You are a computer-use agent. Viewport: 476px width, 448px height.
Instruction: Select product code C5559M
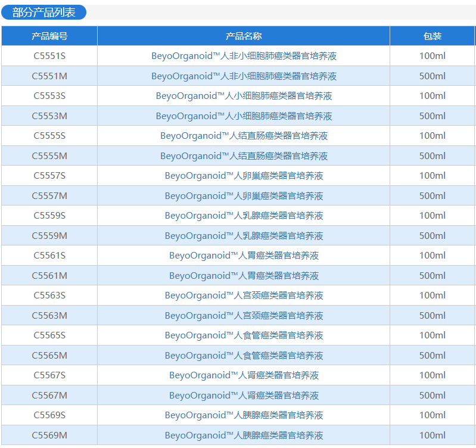pyautogui.click(x=49, y=236)
